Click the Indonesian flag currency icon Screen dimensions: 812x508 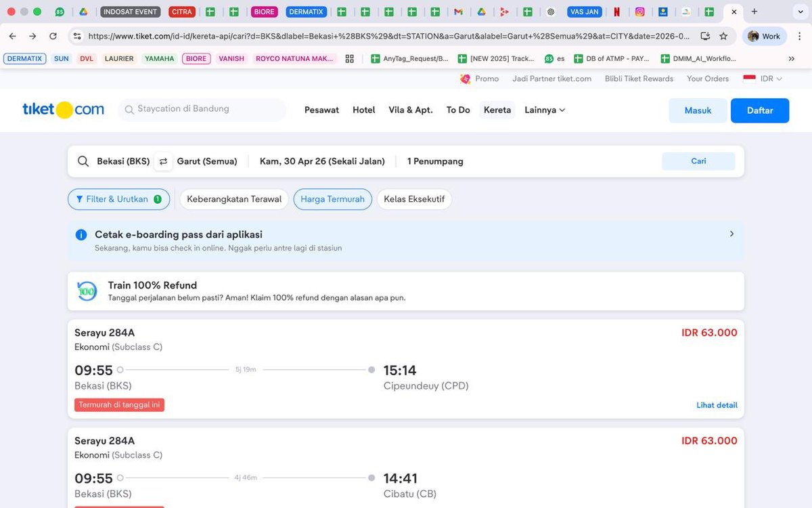pyautogui.click(x=750, y=79)
